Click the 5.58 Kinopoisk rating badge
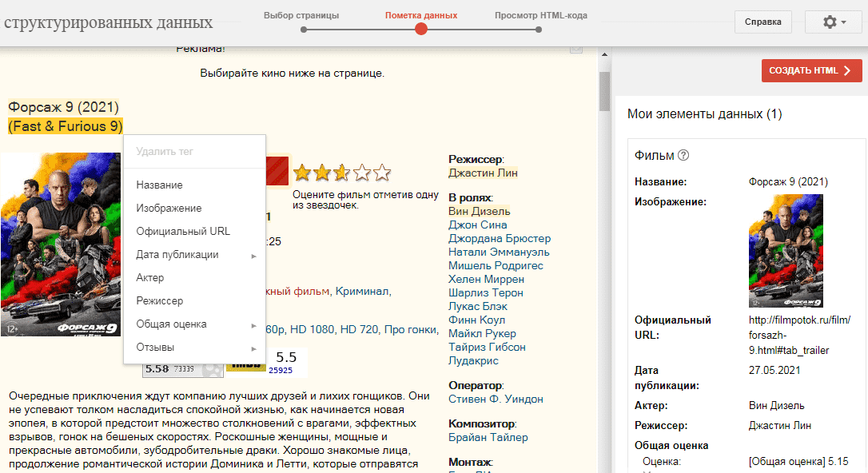This screenshot has width=868, height=473. click(183, 369)
